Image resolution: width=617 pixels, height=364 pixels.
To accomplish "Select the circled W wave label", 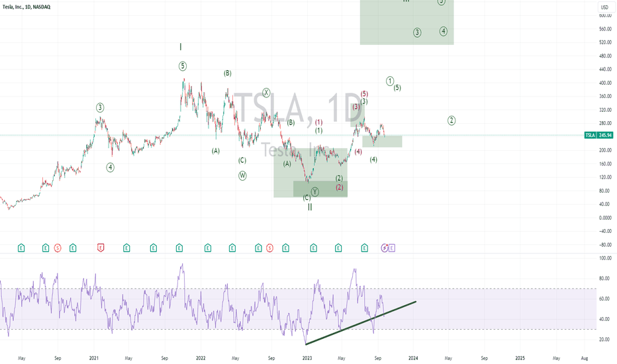I will click(242, 176).
